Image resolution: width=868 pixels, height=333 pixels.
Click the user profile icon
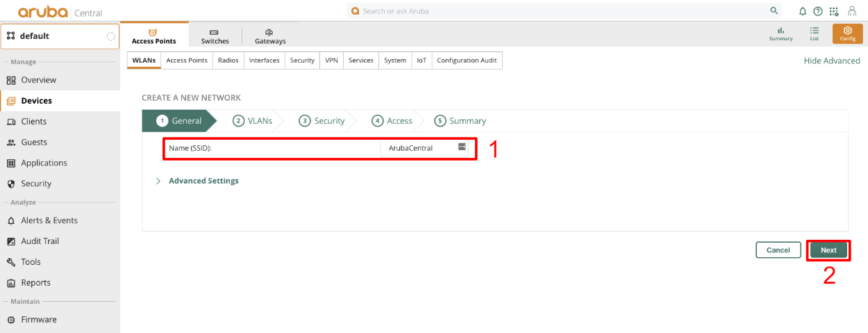[x=852, y=11]
